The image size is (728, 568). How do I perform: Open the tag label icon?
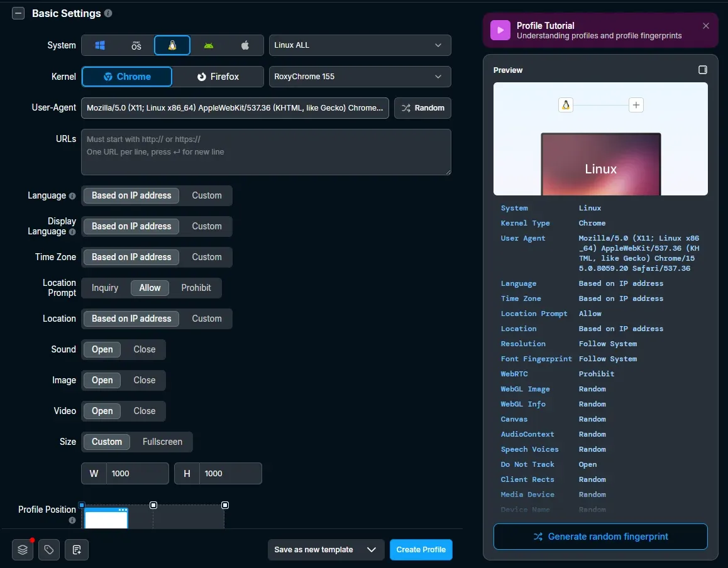pyautogui.click(x=49, y=550)
